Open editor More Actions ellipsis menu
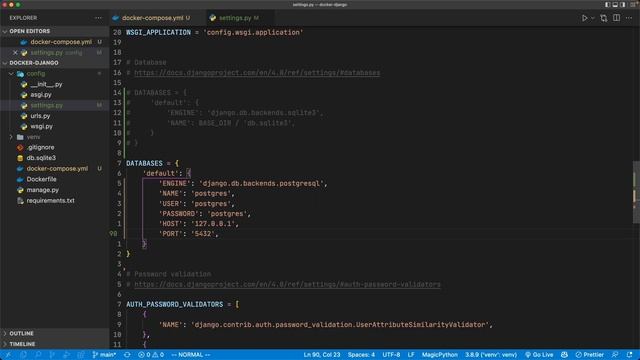 pos(629,18)
